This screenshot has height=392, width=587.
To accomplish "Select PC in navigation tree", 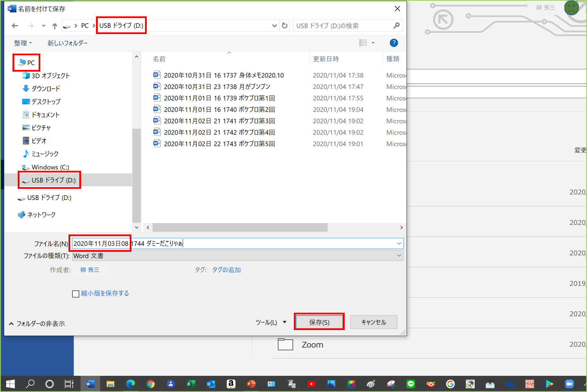I will click(x=27, y=63).
